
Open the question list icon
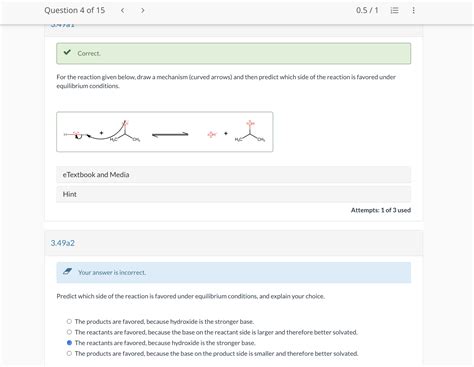394,10
